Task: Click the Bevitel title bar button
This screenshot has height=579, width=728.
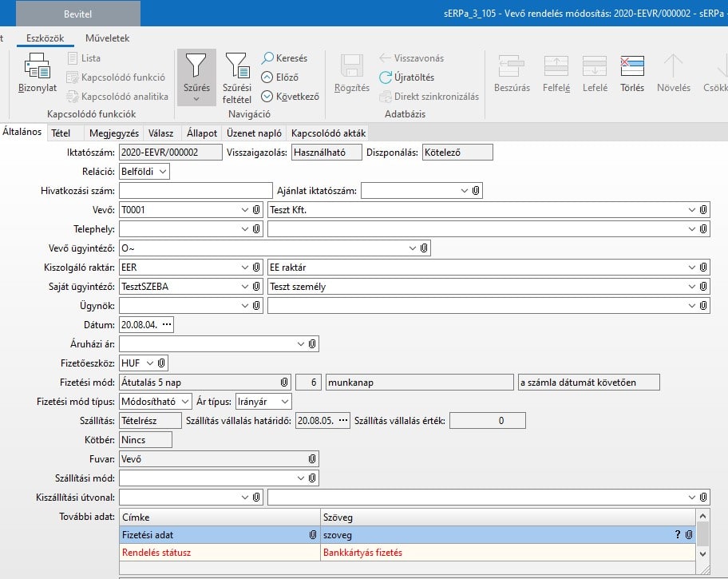Action: click(x=77, y=14)
